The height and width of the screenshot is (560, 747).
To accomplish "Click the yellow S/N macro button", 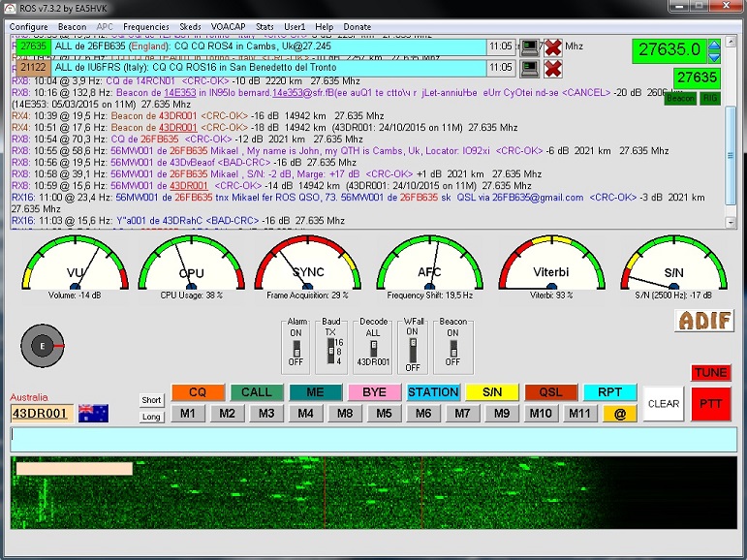I will tap(492, 392).
